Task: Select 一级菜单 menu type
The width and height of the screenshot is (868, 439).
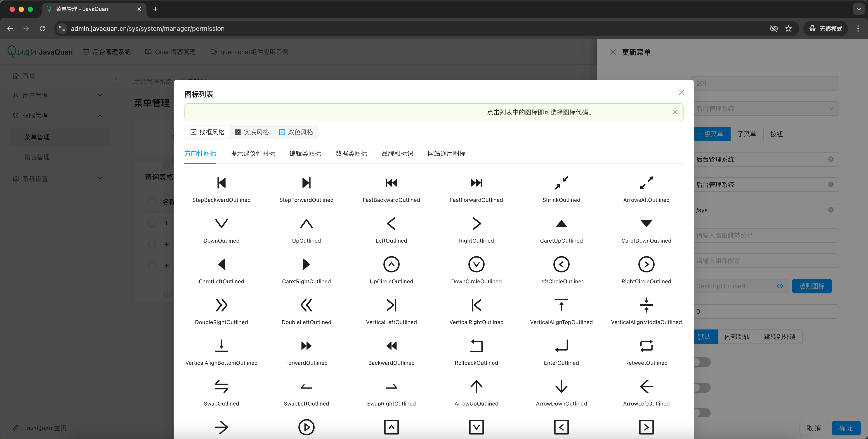Action: tap(710, 134)
